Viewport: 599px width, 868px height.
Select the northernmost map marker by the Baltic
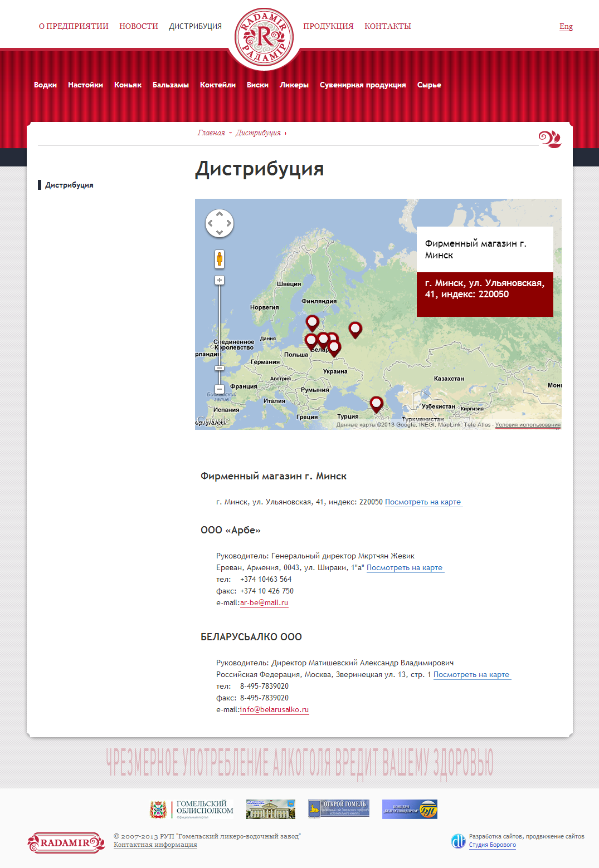click(313, 322)
